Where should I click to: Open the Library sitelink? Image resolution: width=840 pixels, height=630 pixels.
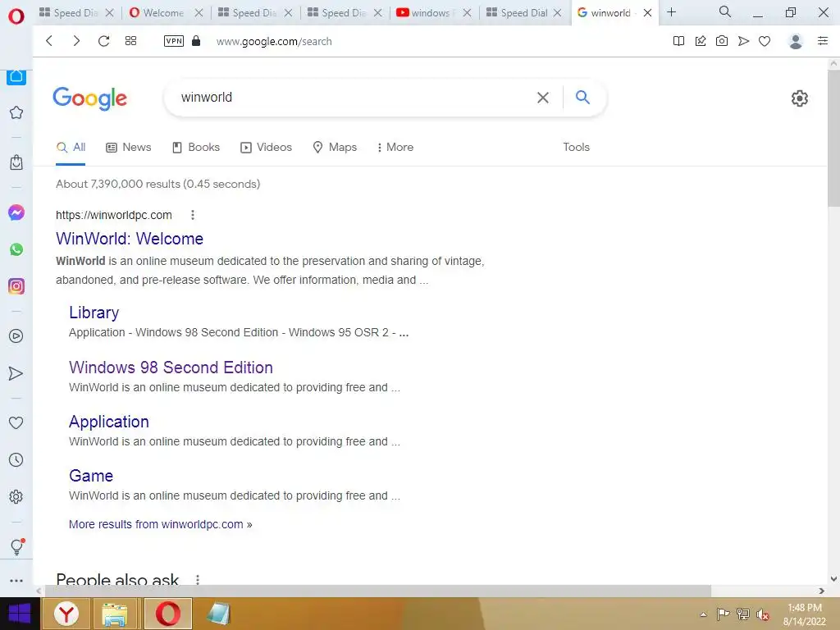pyautogui.click(x=94, y=313)
